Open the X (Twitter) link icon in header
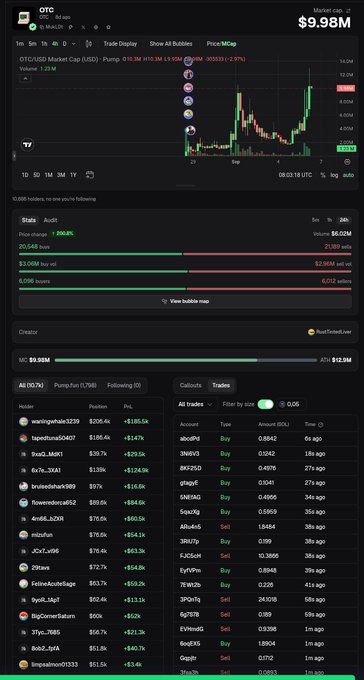 click(83, 27)
